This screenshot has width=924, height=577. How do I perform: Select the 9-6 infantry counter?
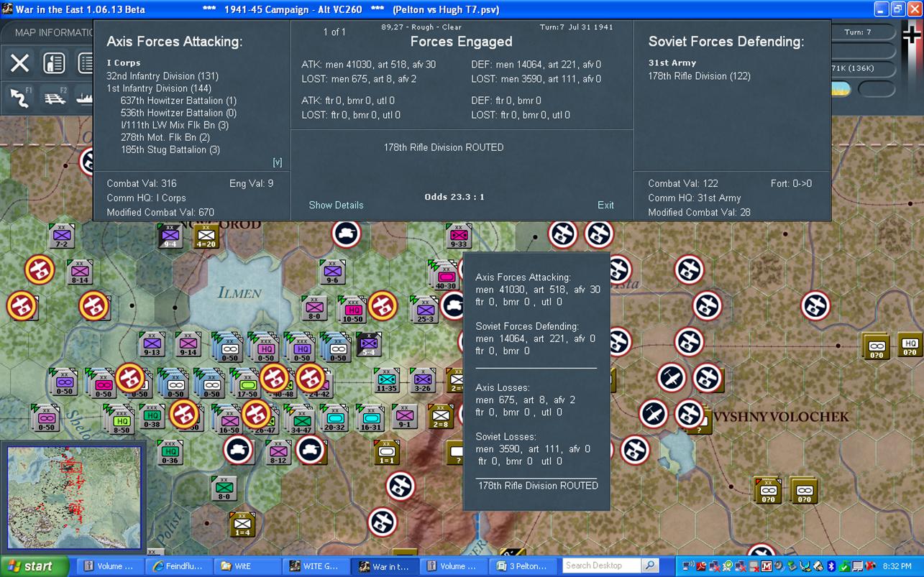[x=332, y=272]
